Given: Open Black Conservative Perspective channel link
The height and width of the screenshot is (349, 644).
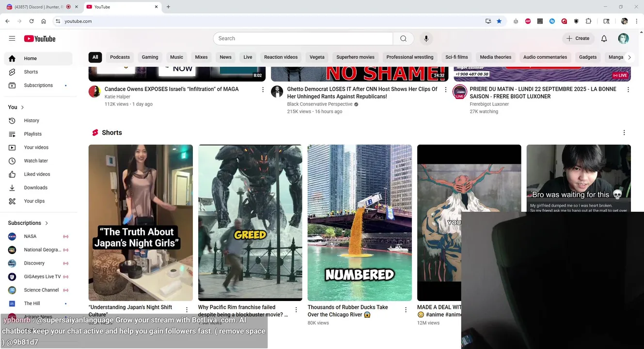Looking at the screenshot, I should pos(319,104).
